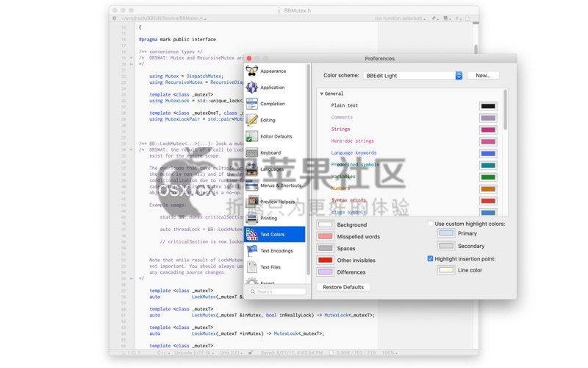Image resolution: width=588 pixels, height=368 pixels.
Task: Click the color list vertical scrollbar
Action: tap(506, 110)
